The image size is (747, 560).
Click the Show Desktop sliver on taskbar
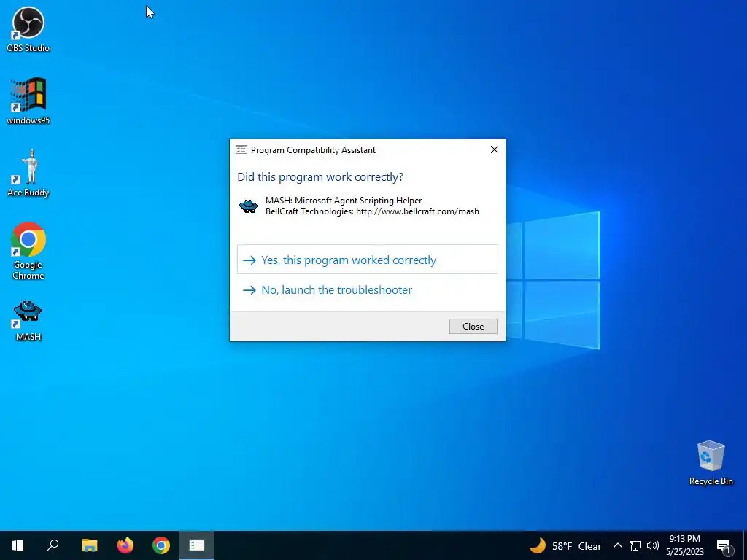coord(745,545)
